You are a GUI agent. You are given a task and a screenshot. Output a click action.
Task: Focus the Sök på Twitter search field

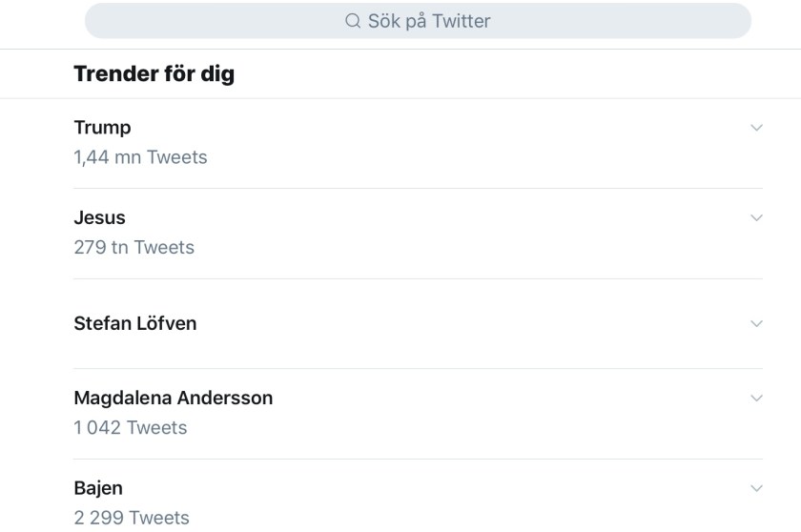429,21
